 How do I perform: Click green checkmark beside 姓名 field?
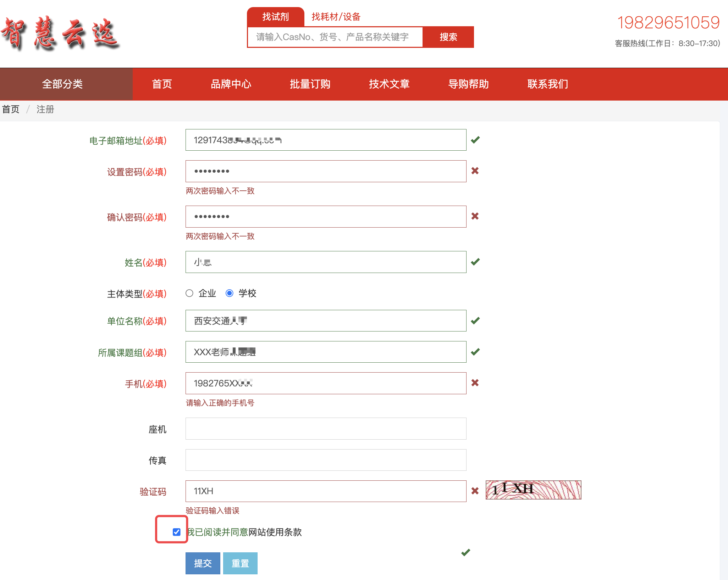(x=475, y=262)
